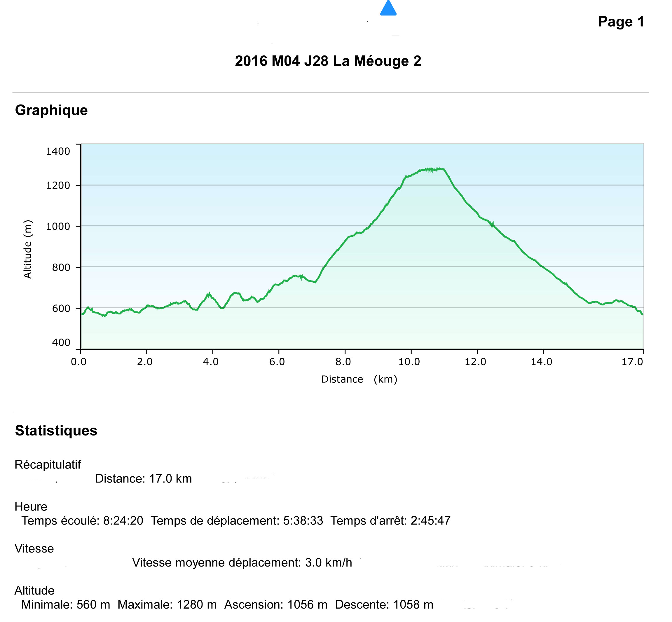Click the 'Distance (km)' axis label

359,379
